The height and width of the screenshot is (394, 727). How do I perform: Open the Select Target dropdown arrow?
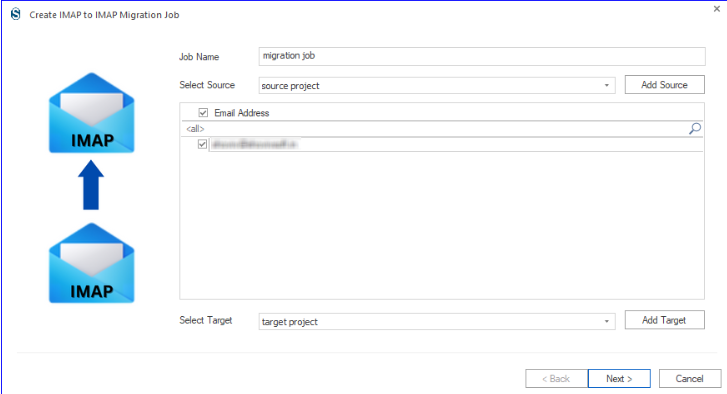click(606, 321)
